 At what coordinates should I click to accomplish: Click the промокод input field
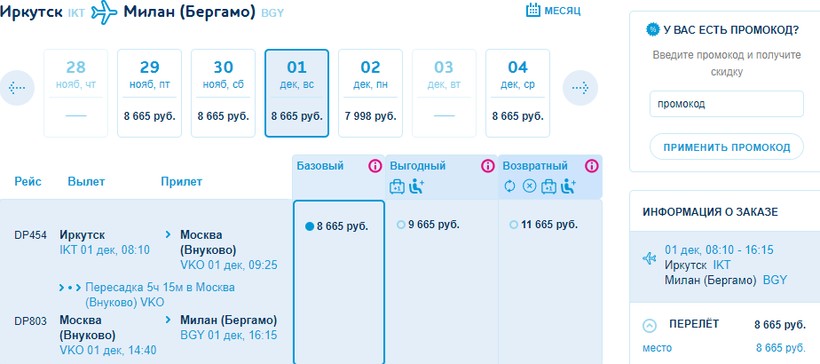point(727,104)
